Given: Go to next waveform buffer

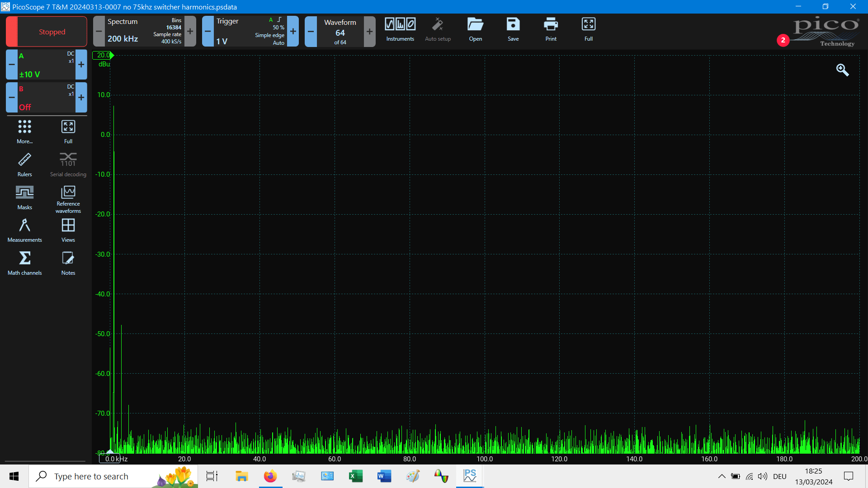Looking at the screenshot, I should point(370,31).
